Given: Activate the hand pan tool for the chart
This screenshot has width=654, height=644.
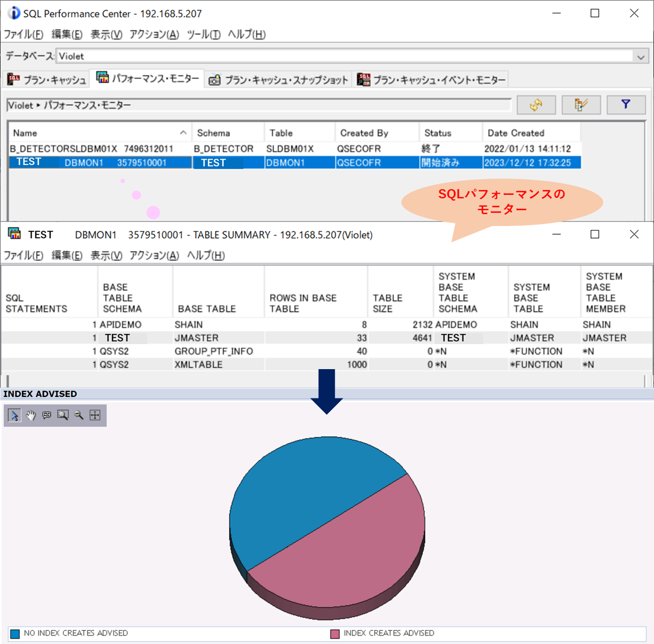Looking at the screenshot, I should coord(30,415).
